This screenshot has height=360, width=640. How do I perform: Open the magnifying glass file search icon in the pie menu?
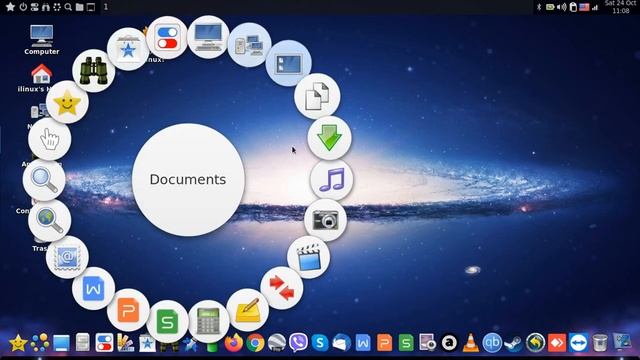point(44,180)
